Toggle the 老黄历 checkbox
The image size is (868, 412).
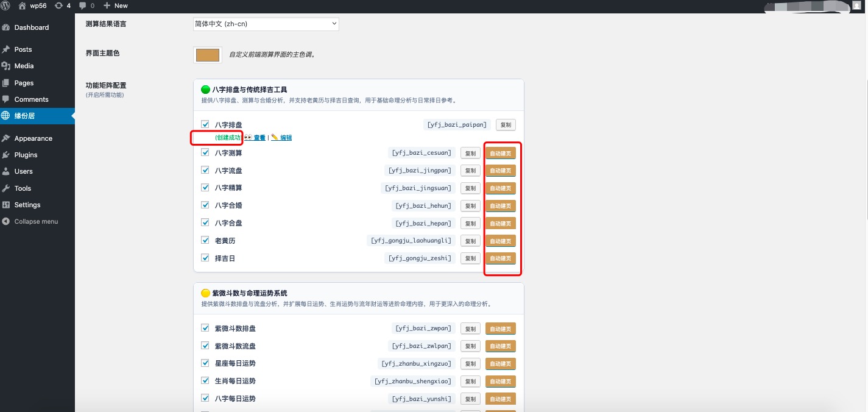205,240
